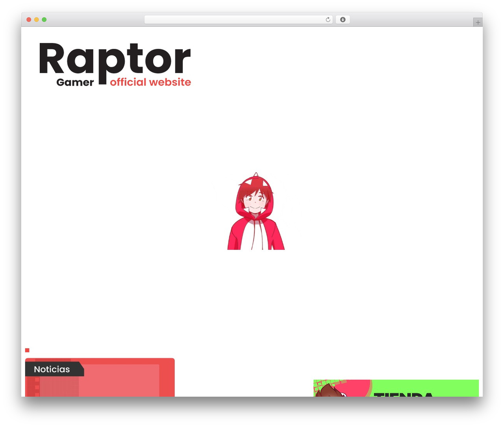Click the green Tienda banner
This screenshot has height=427, width=504.
coord(396,388)
